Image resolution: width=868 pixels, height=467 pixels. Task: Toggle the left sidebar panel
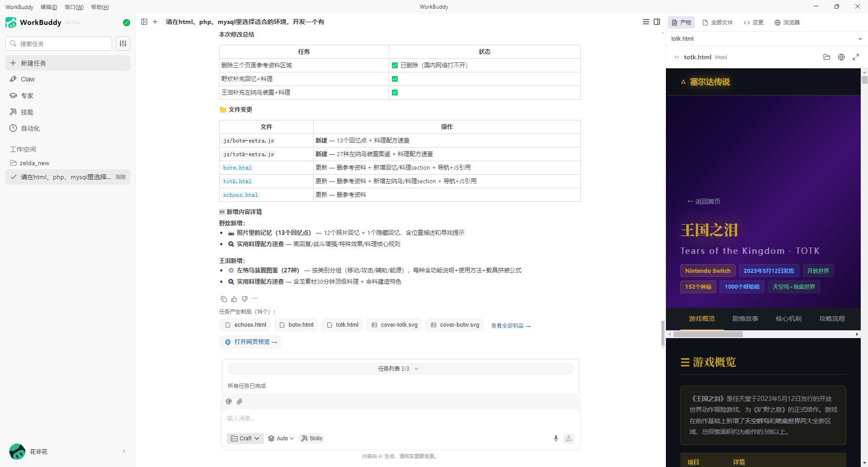[144, 22]
